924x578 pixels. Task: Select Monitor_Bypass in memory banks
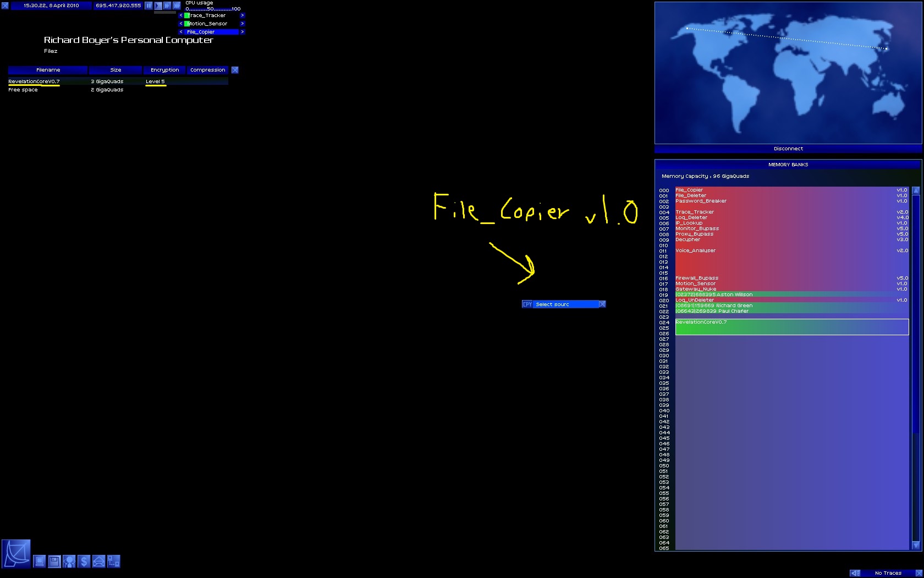point(791,228)
